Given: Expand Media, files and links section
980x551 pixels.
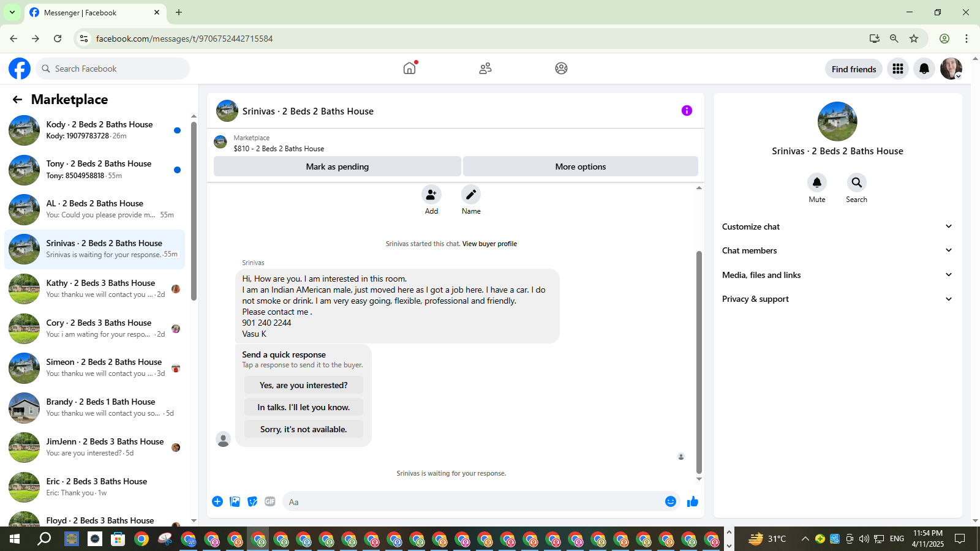Looking at the screenshot, I should pyautogui.click(x=837, y=275).
